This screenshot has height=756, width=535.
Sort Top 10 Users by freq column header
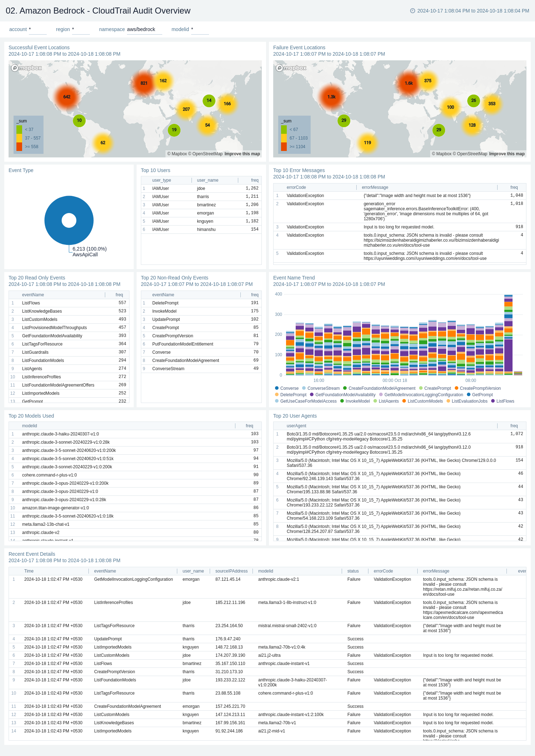tap(254, 180)
